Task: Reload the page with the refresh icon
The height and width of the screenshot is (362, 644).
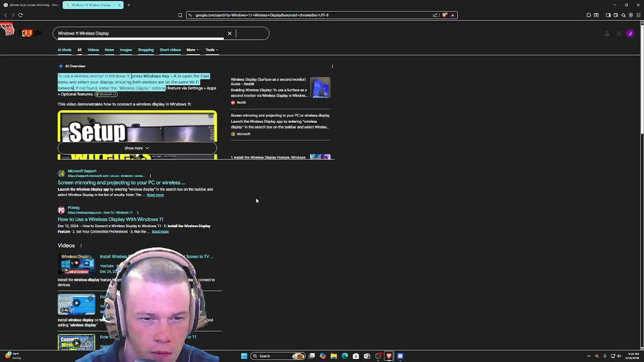Action: click(x=21, y=15)
